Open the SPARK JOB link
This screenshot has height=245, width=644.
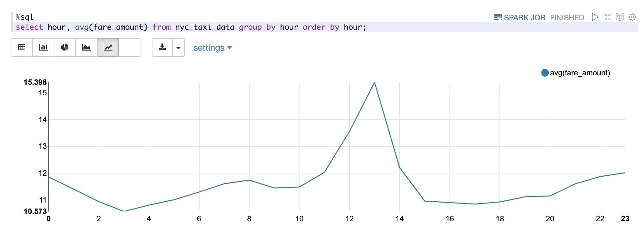[520, 17]
